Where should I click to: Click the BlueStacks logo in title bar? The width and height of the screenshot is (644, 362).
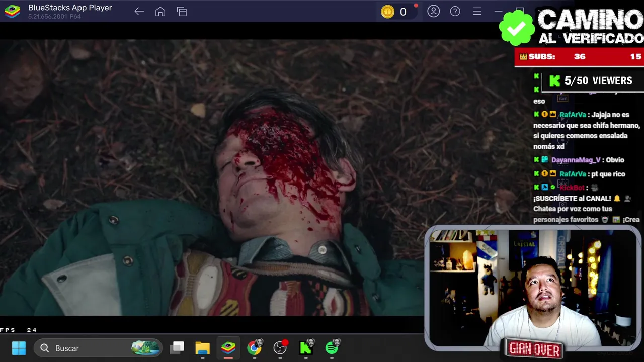tap(12, 12)
